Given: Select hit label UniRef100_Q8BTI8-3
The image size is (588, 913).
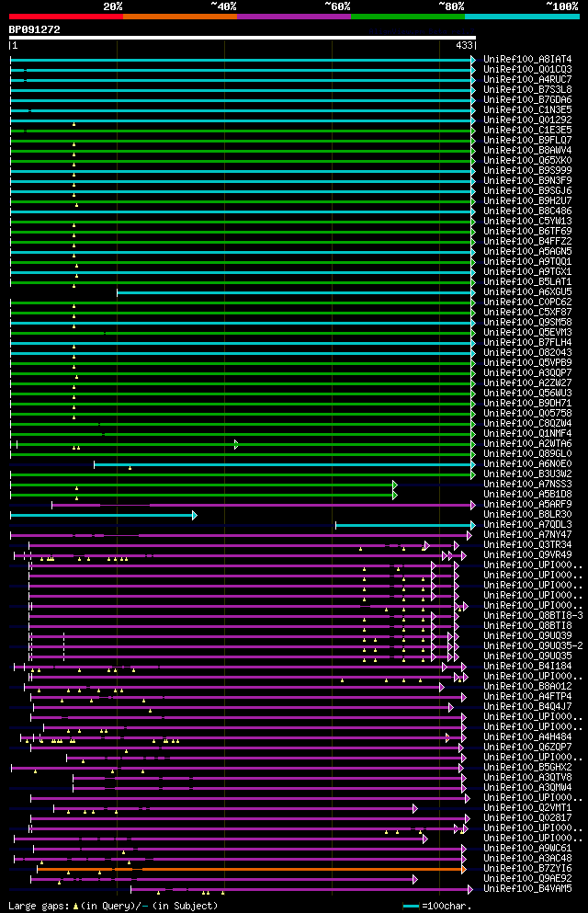Looking at the screenshot, I should click(x=533, y=615).
